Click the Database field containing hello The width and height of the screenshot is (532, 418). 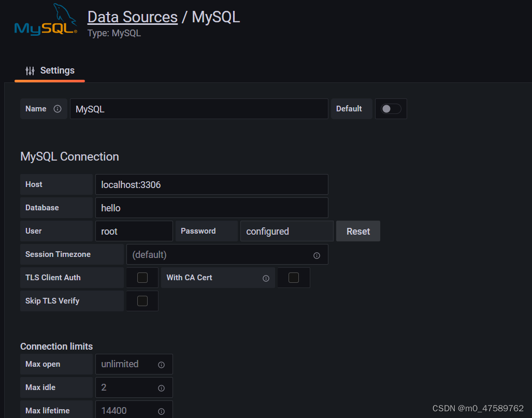point(212,208)
